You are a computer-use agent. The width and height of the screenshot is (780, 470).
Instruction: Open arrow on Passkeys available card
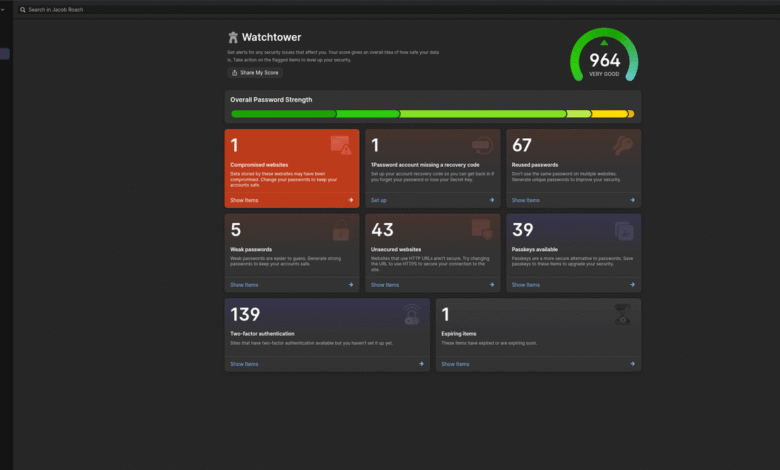click(x=632, y=285)
